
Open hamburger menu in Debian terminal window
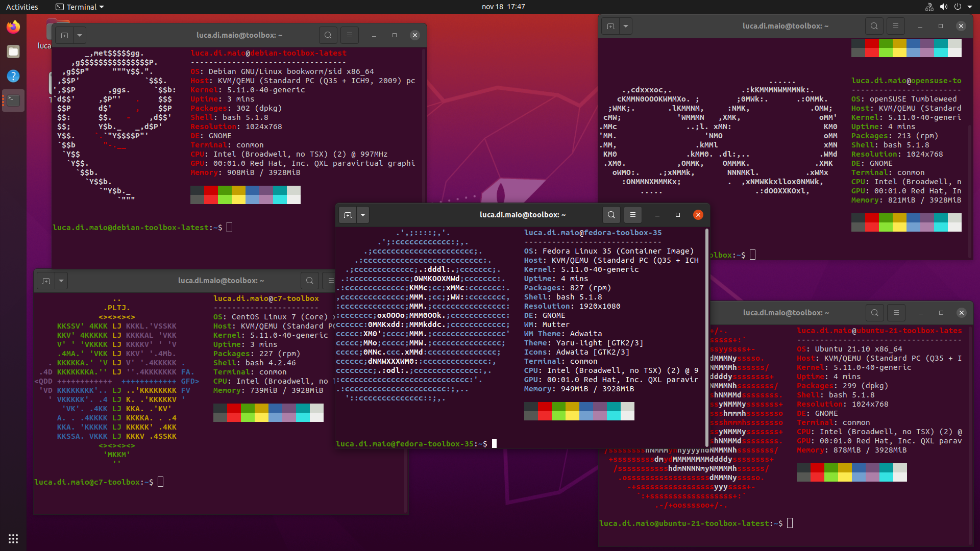(350, 35)
